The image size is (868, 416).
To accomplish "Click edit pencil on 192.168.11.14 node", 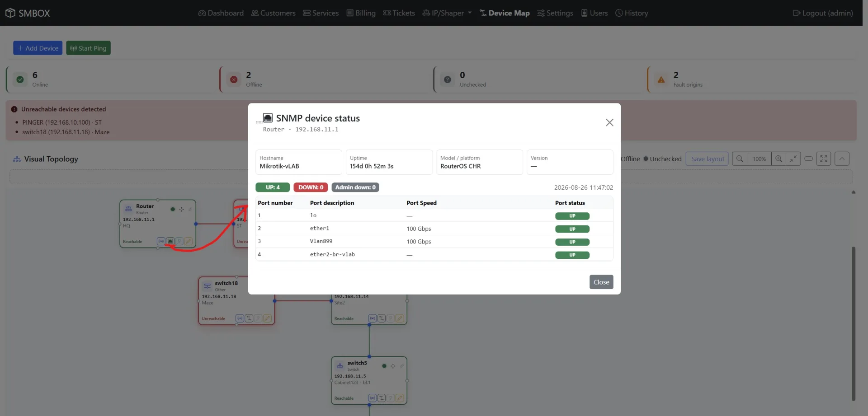I will (399, 318).
